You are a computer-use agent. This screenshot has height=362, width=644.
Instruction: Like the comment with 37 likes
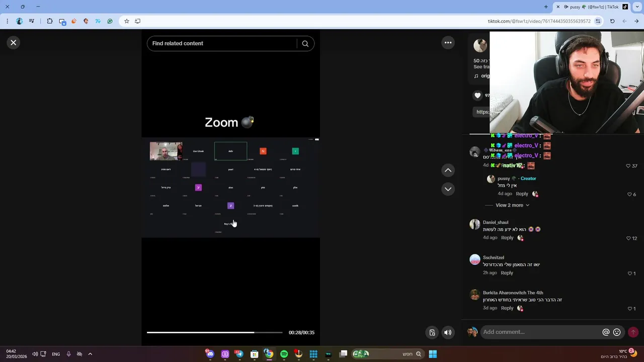point(628,166)
